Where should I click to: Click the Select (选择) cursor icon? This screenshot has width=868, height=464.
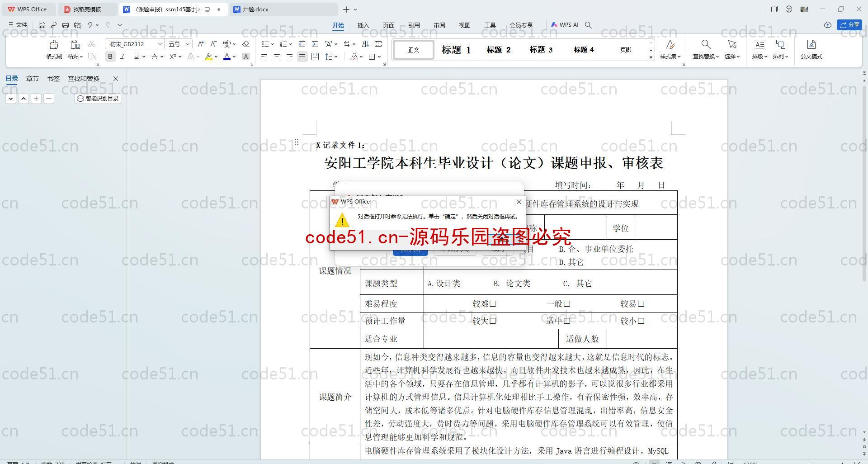pos(732,44)
